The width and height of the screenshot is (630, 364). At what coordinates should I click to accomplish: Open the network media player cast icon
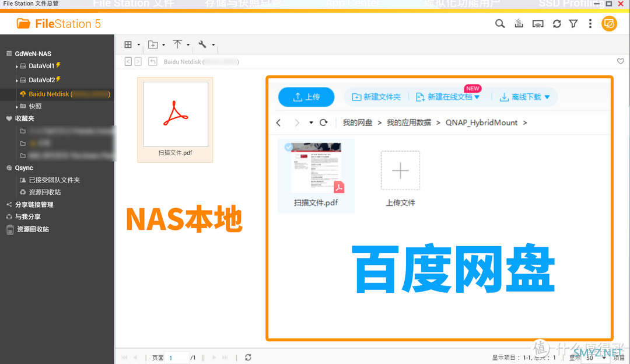coord(538,24)
